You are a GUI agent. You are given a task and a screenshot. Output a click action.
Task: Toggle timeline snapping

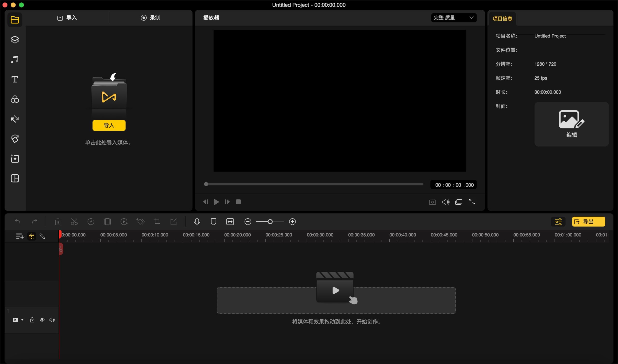pos(32,236)
